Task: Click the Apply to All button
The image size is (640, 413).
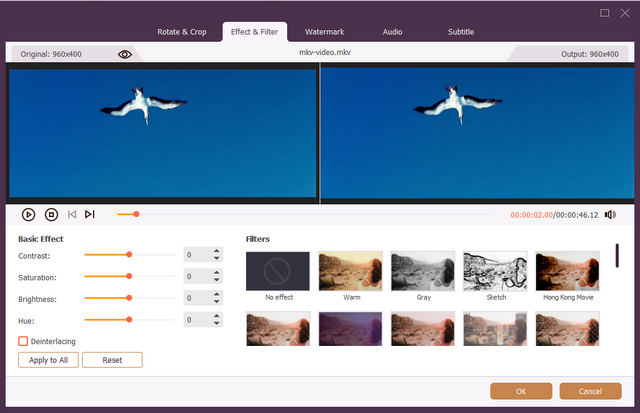Action: [x=48, y=360]
